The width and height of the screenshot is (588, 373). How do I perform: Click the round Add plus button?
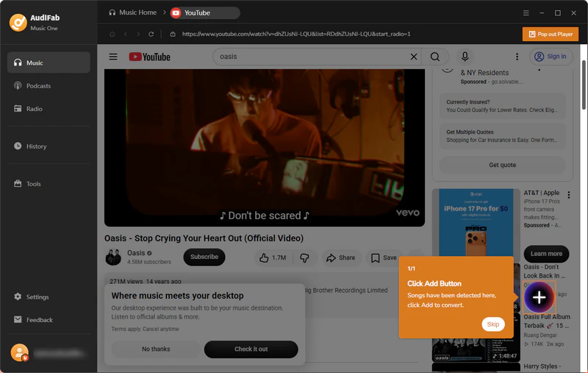(x=539, y=297)
